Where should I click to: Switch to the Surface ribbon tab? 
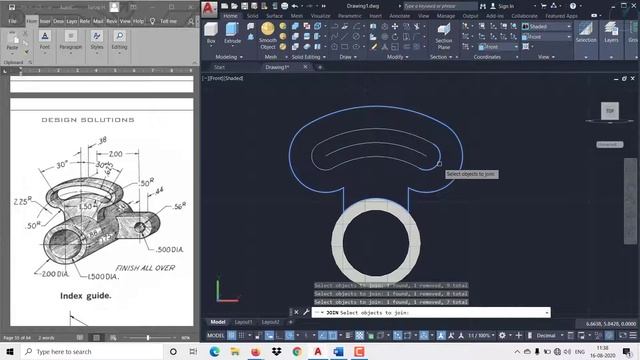pyautogui.click(x=274, y=16)
